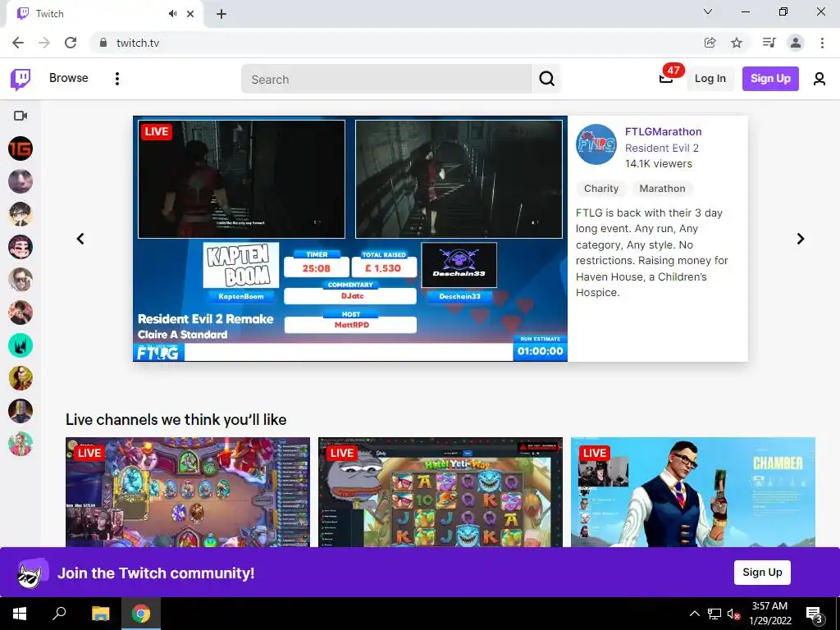
Task: Open the taskbar clock showing 3:57 AM
Action: [769, 614]
